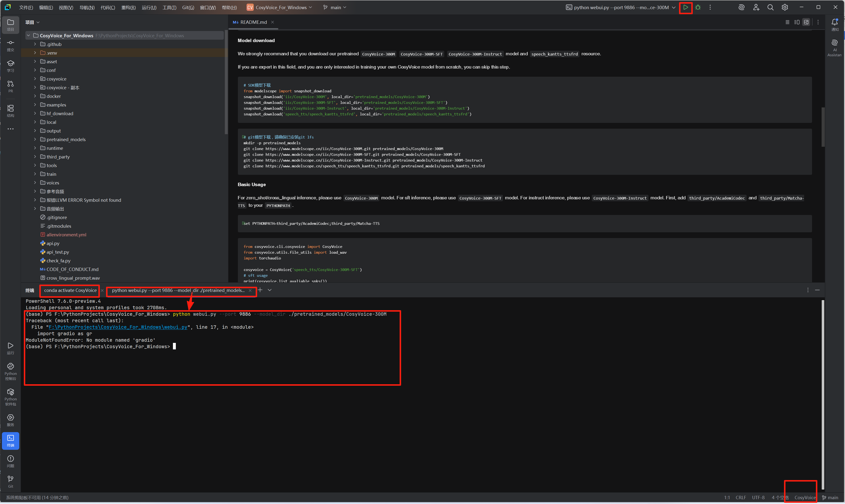The image size is (845, 504).
Task: Open the Structure tool window
Action: click(11, 110)
